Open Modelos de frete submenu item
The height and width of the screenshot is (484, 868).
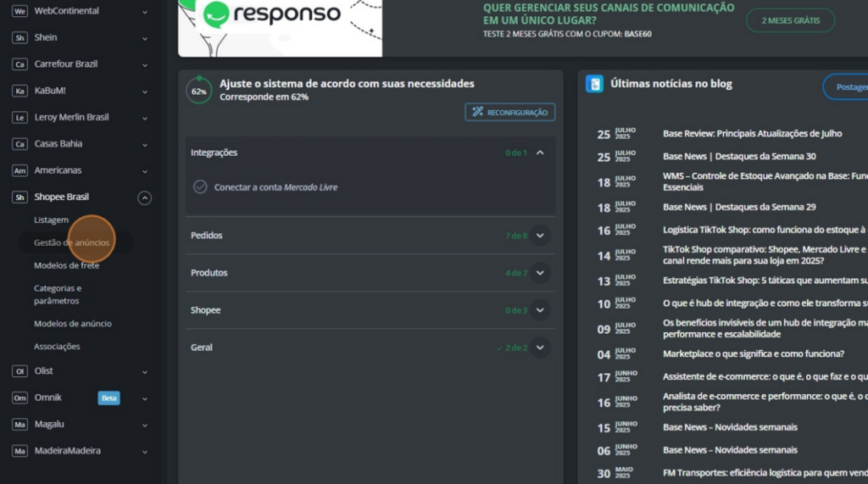(66, 265)
